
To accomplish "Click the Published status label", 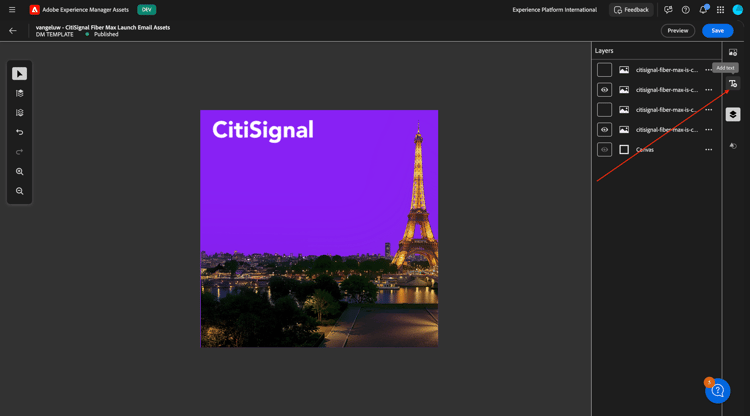I will point(106,34).
